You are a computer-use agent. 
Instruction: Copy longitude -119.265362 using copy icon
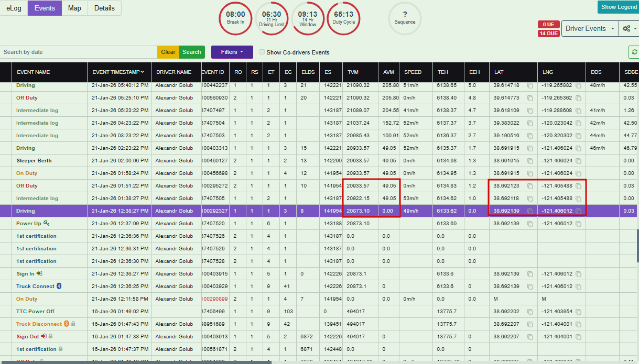point(579,98)
